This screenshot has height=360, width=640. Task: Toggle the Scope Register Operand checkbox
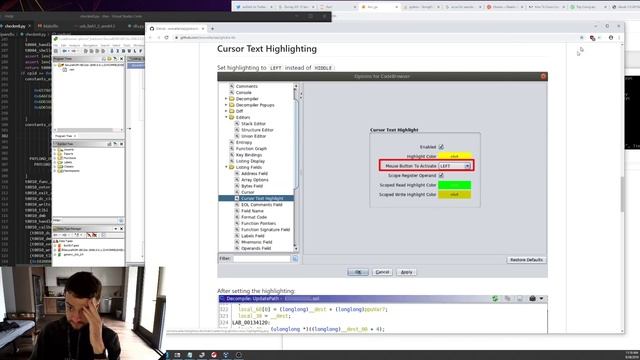coord(441,176)
